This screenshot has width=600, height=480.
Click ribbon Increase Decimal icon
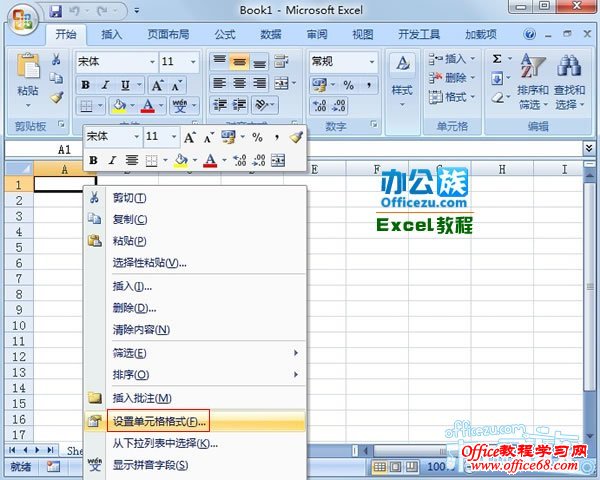click(x=319, y=105)
